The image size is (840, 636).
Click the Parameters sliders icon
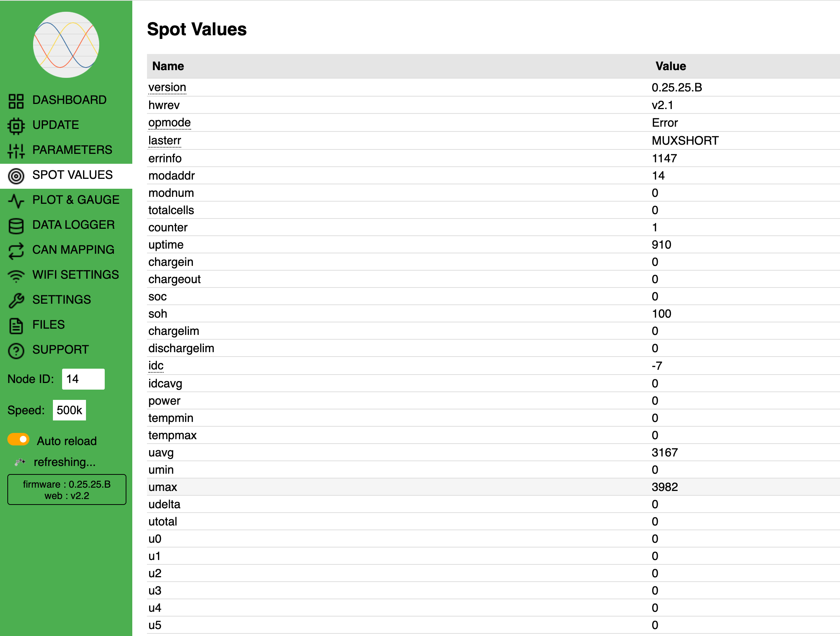16,151
